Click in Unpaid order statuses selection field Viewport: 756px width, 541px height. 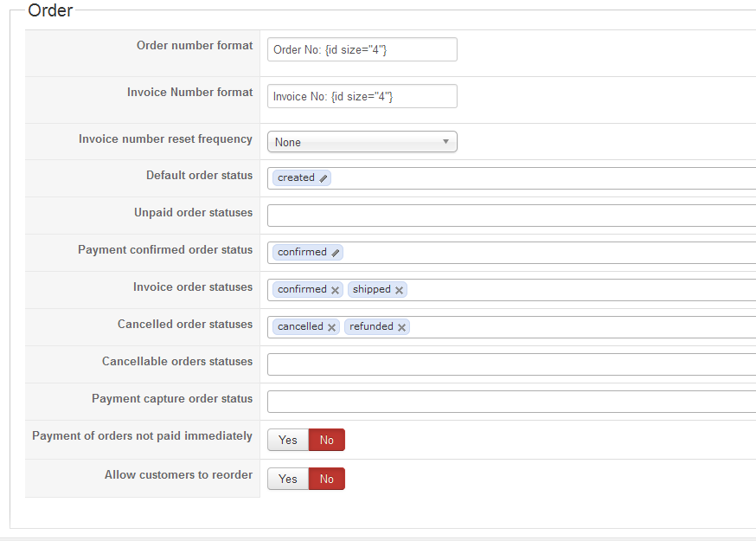tap(510, 216)
